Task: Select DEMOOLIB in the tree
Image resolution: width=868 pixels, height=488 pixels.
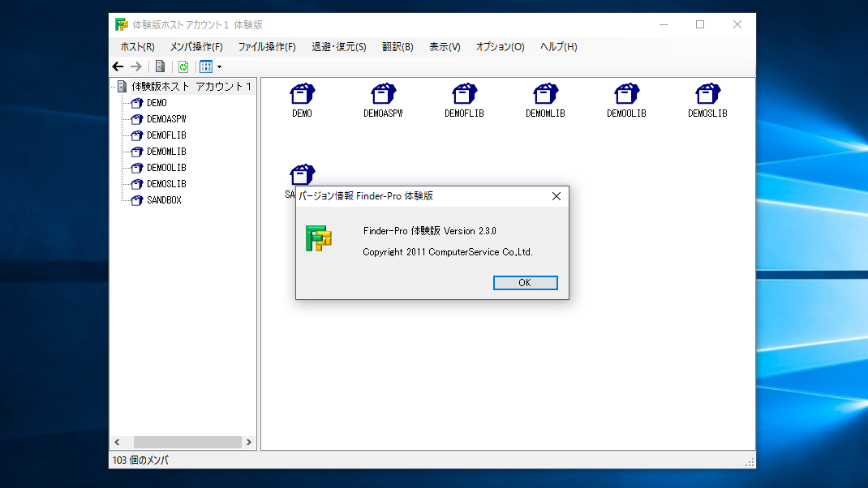Action: [166, 168]
